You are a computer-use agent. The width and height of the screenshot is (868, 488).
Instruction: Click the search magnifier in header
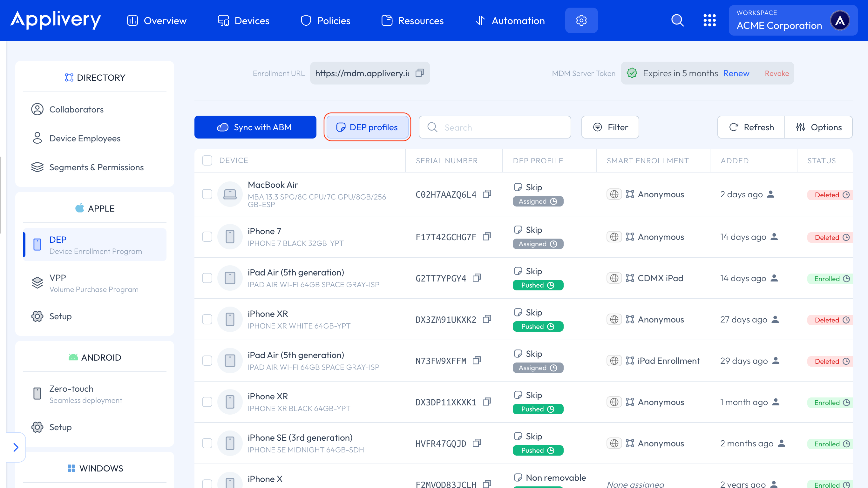[x=677, y=21]
